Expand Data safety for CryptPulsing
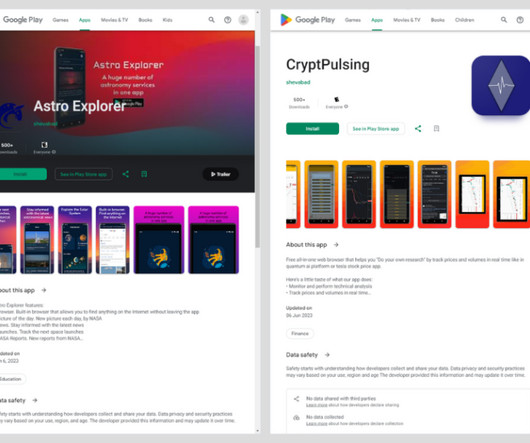530x443 pixels. 327,355
